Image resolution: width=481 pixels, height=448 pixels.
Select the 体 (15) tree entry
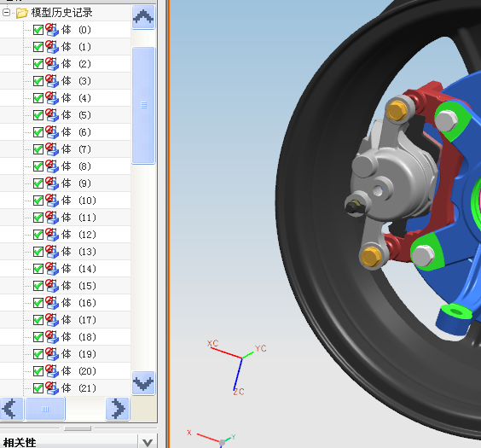[78, 286]
